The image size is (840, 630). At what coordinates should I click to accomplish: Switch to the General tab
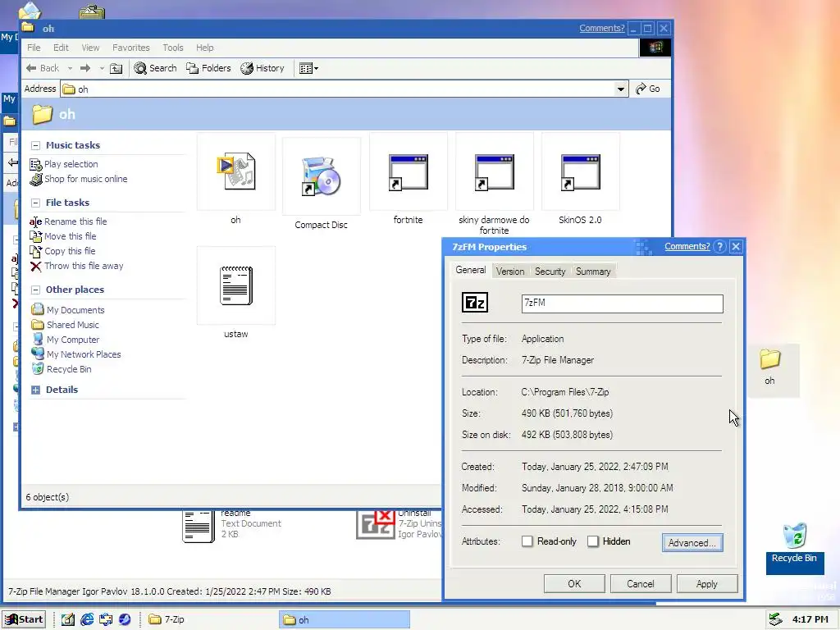click(x=470, y=270)
